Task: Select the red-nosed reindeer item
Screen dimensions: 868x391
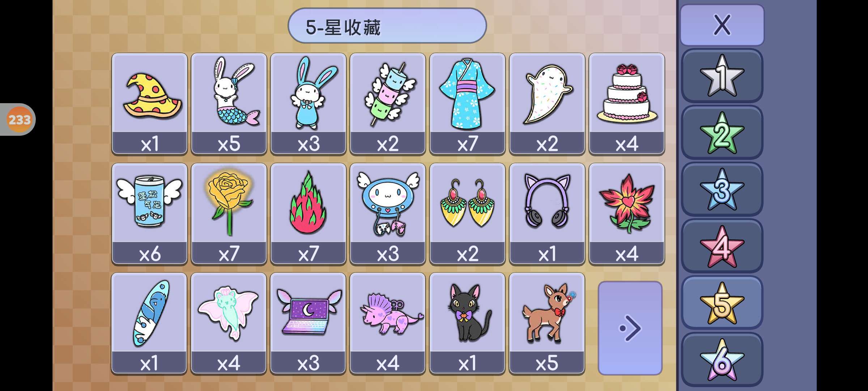Action: [x=547, y=323]
